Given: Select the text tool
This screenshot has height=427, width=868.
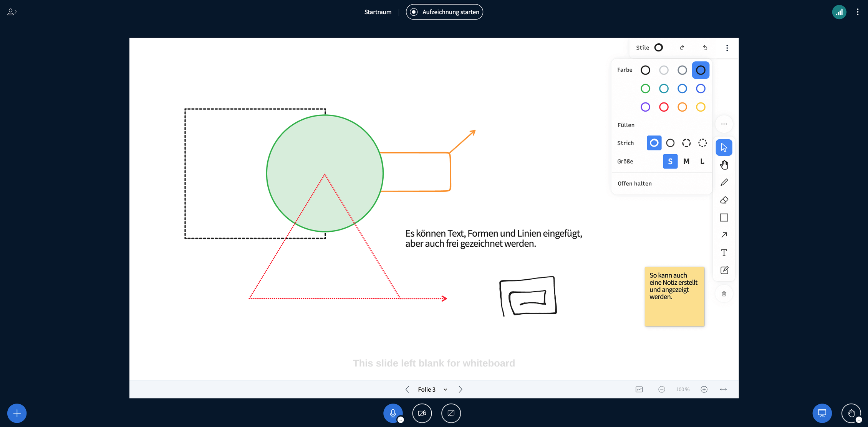Looking at the screenshot, I should (724, 253).
